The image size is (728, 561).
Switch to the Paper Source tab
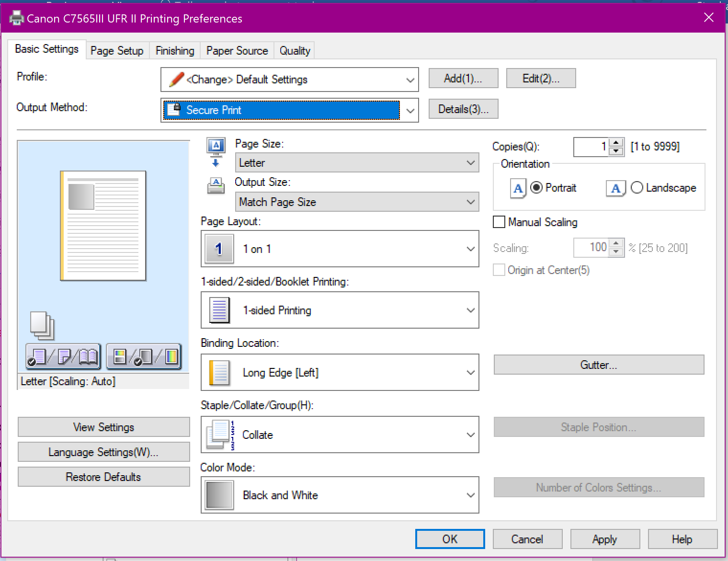[237, 51]
